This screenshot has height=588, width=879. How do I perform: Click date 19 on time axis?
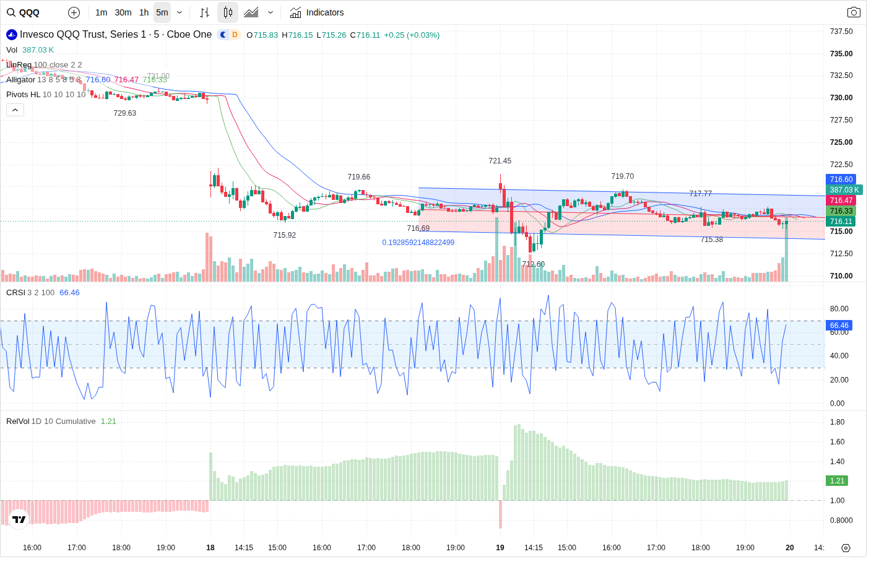[500, 548]
